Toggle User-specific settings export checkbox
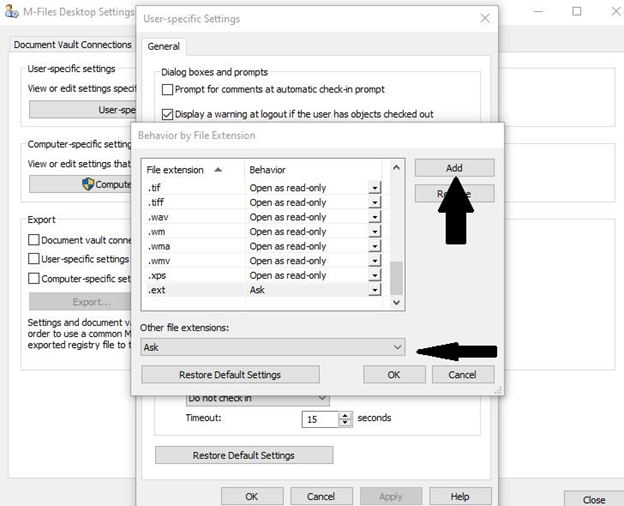 (34, 259)
